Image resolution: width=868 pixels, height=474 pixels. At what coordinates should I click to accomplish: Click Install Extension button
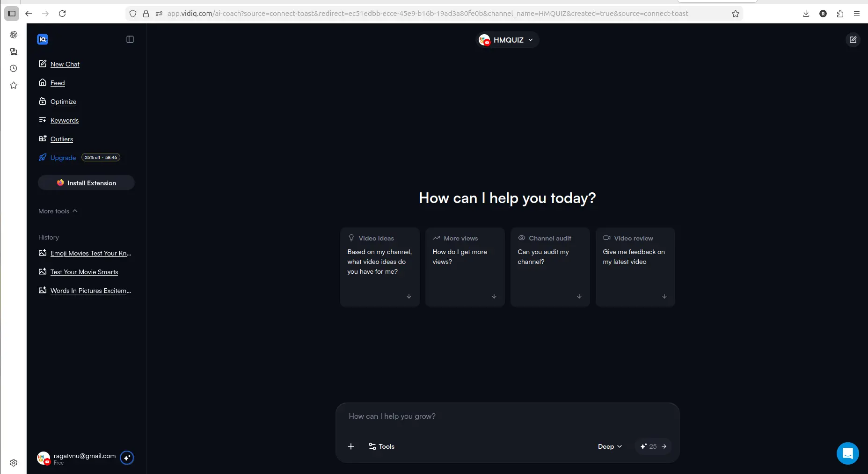[86, 183]
